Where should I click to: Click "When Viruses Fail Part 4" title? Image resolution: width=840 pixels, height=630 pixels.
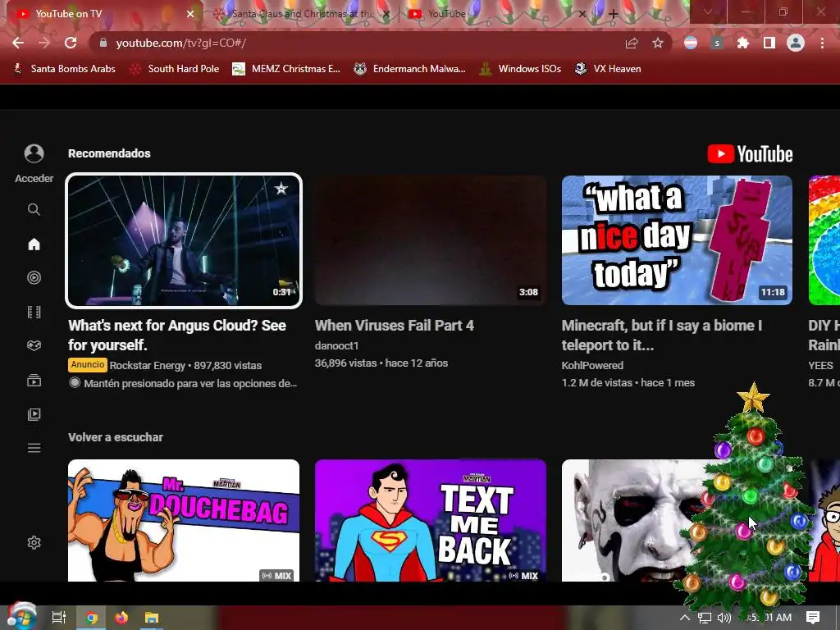coord(395,326)
